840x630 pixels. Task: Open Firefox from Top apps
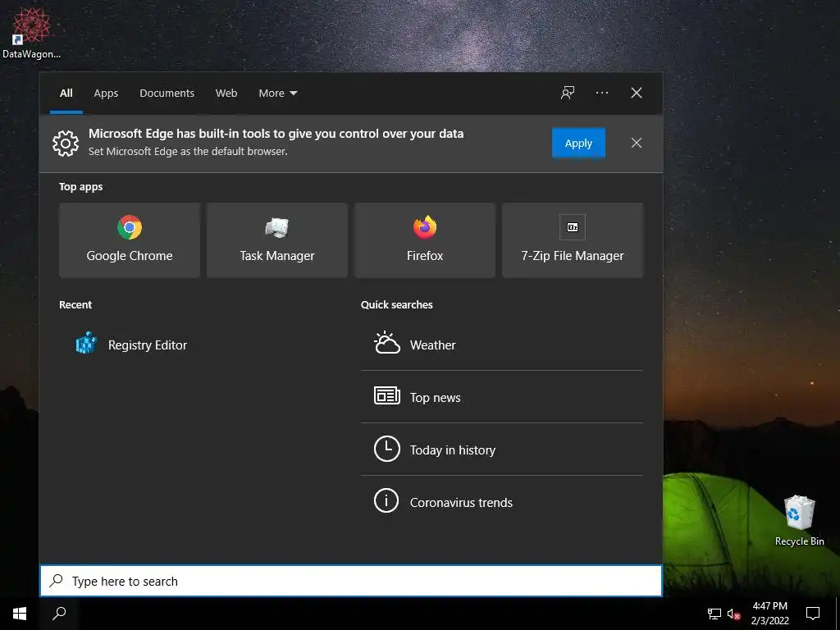[425, 240]
